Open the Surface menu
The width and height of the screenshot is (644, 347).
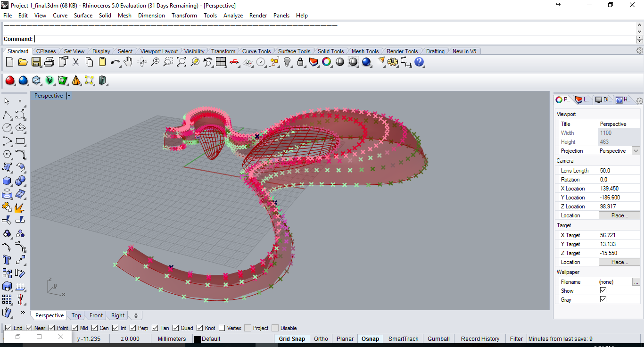(83, 16)
